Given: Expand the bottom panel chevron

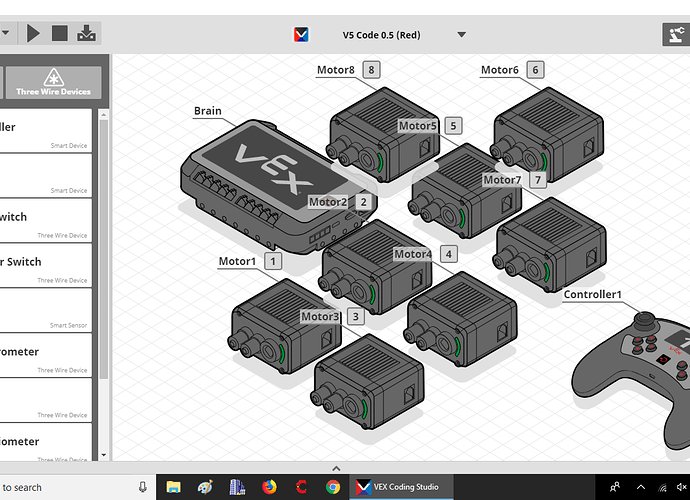Looking at the screenshot, I should pyautogui.click(x=336, y=468).
